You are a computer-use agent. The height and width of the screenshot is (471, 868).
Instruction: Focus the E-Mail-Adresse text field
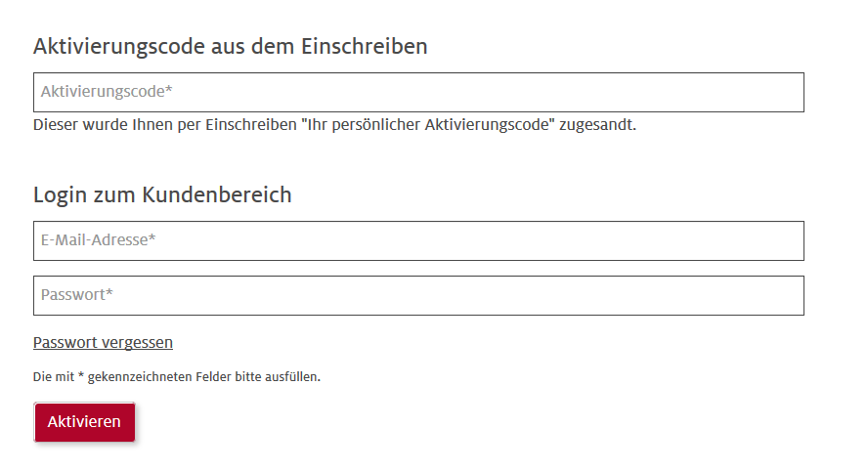tap(418, 240)
